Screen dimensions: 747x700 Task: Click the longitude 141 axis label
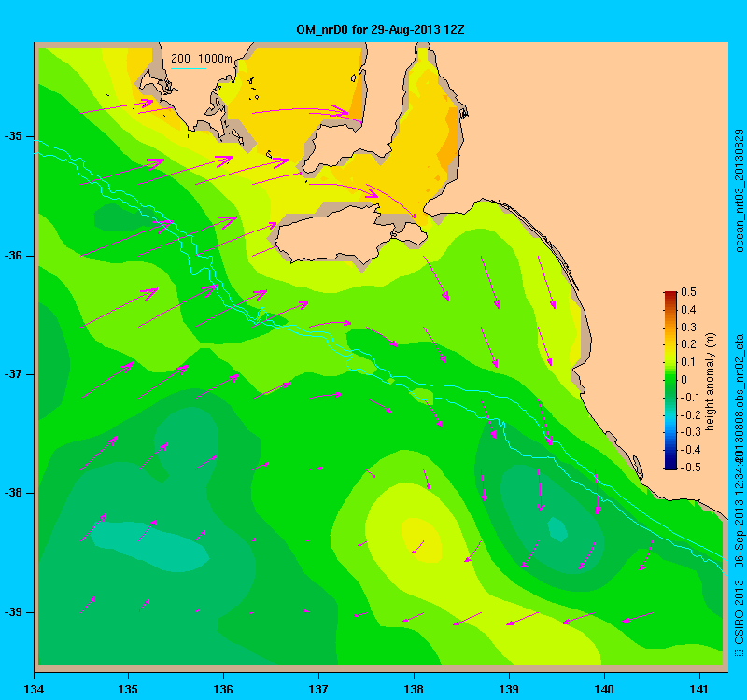pyautogui.click(x=699, y=689)
